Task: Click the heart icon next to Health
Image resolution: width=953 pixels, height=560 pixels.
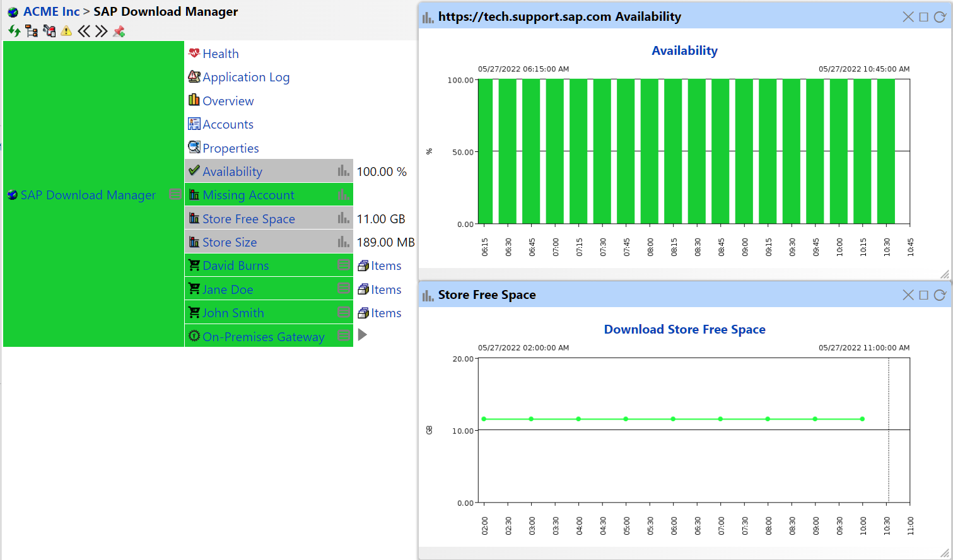Action: click(194, 53)
